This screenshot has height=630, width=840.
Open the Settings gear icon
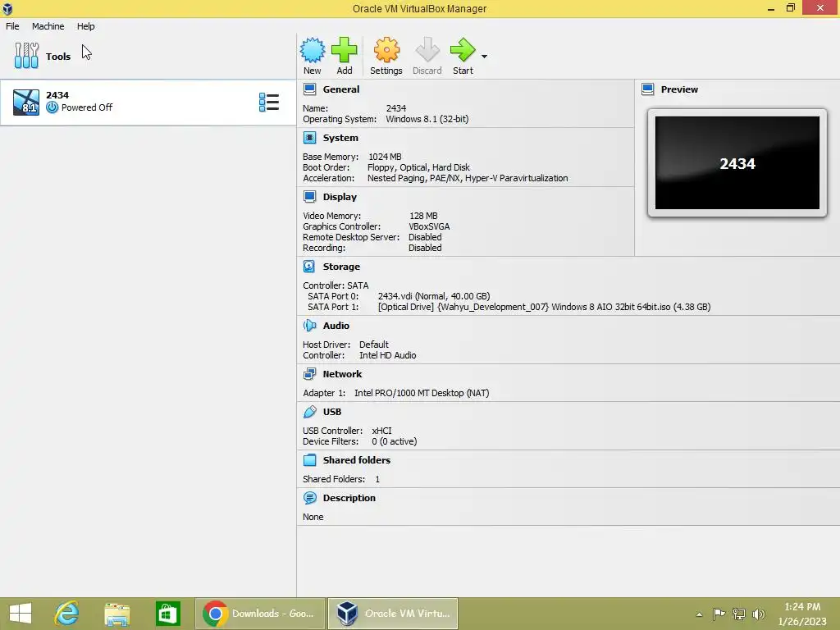tap(386, 50)
